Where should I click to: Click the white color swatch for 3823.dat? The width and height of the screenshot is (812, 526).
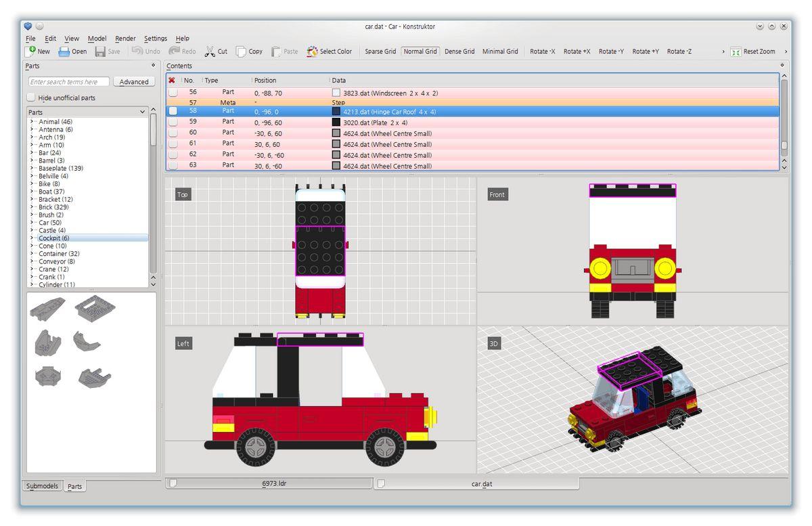(x=336, y=92)
